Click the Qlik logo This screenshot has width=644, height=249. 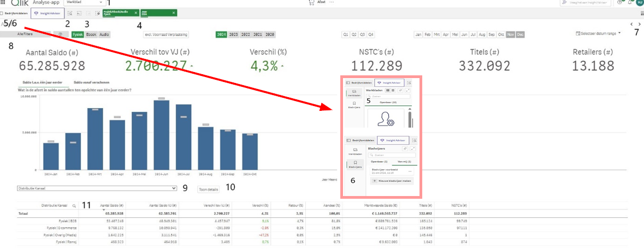(20, 2)
